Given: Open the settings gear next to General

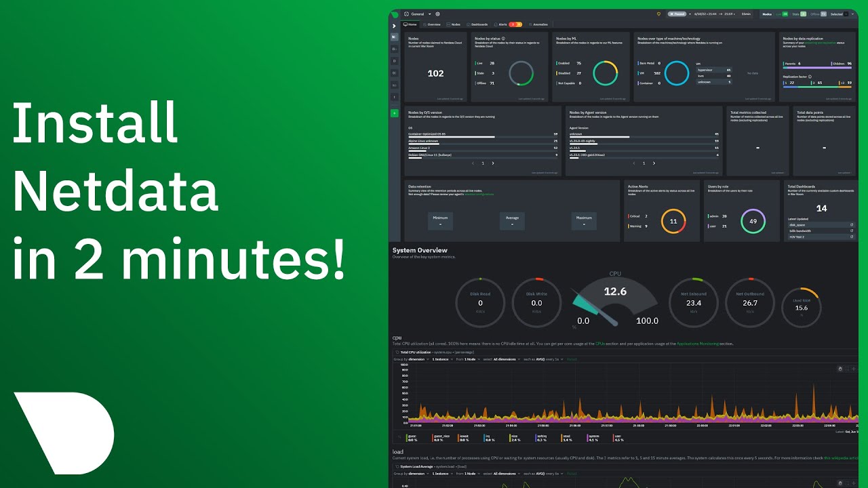Looking at the screenshot, I should (x=437, y=14).
